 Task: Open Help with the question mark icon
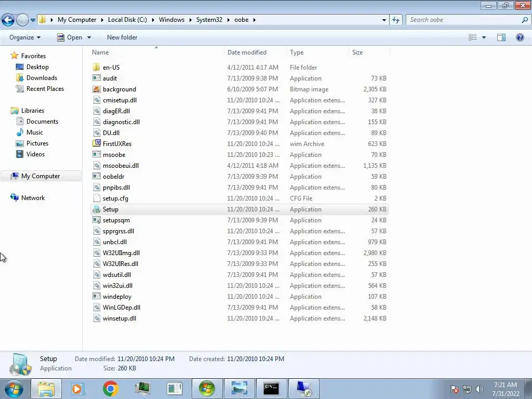coord(520,37)
